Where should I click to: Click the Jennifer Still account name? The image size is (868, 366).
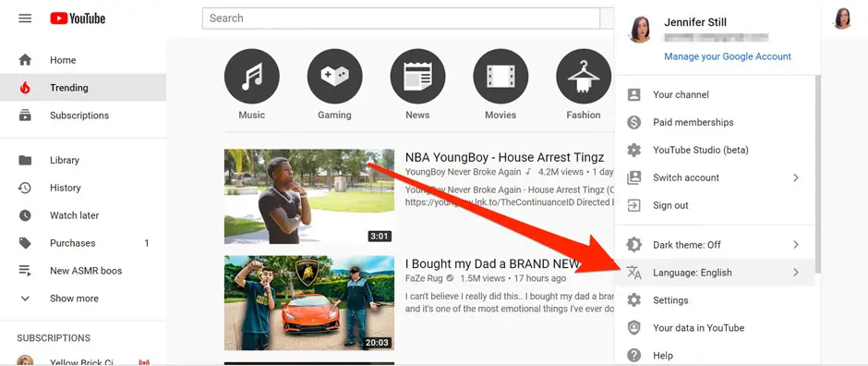coord(695,23)
